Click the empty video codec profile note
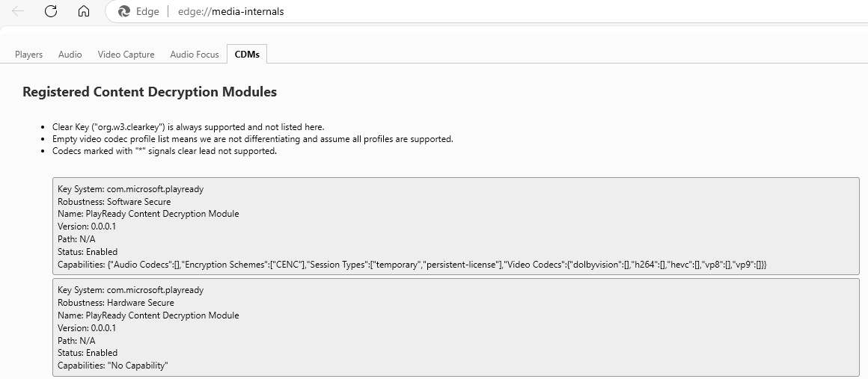Viewport: 868px width, 379px height. pos(252,139)
